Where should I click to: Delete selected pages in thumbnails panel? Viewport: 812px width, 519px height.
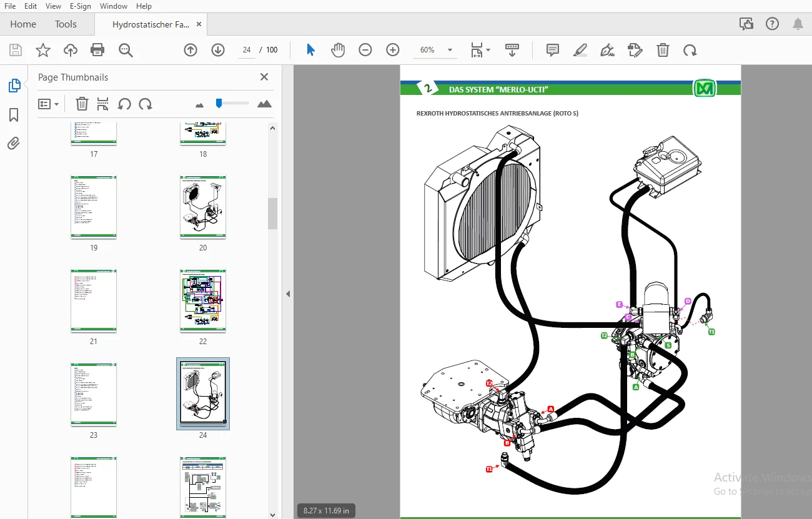click(82, 104)
